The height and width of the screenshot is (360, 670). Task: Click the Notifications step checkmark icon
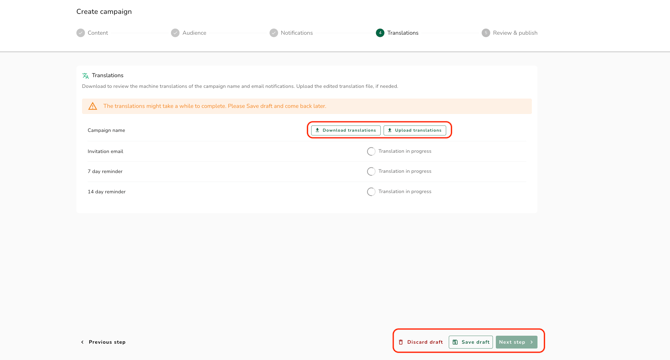pos(273,33)
